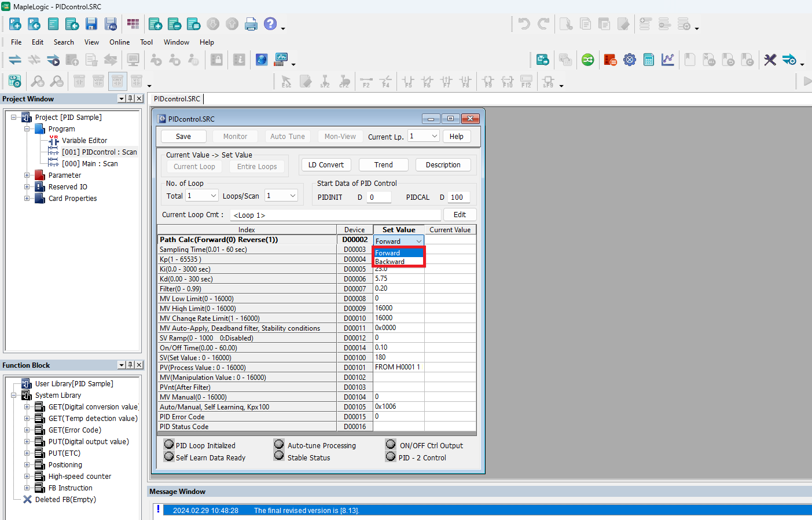Toggle the Function Block panel pin button

130,365
